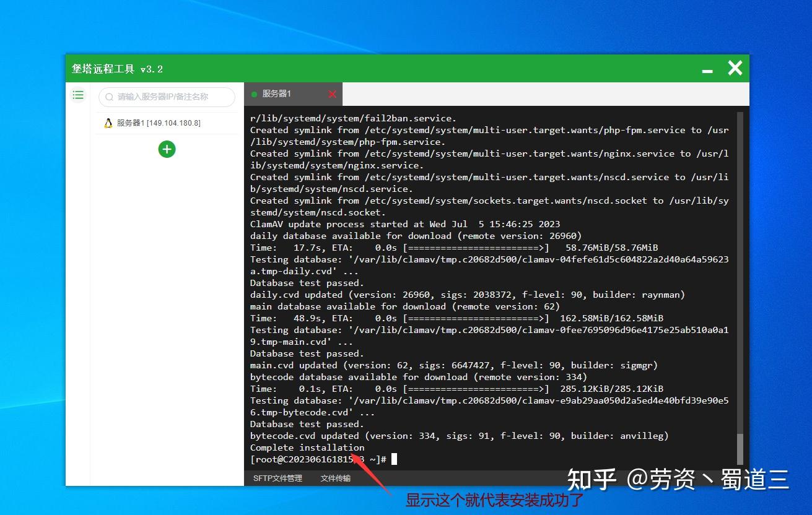The image size is (812, 515).
Task: Click the green connection status dot on 服务器1 tab
Action: point(254,94)
